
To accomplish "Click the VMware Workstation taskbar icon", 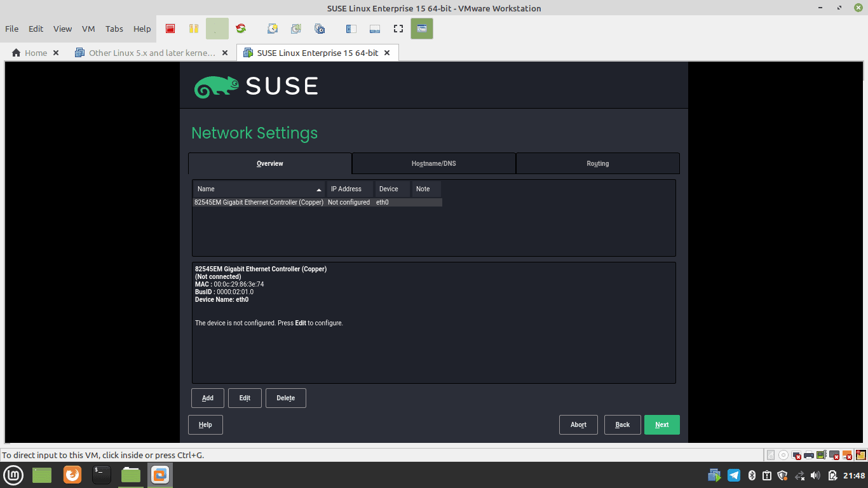I will (160, 475).
